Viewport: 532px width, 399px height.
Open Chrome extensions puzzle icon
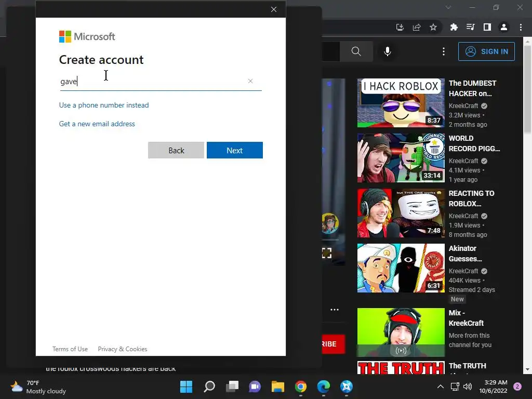(454, 27)
